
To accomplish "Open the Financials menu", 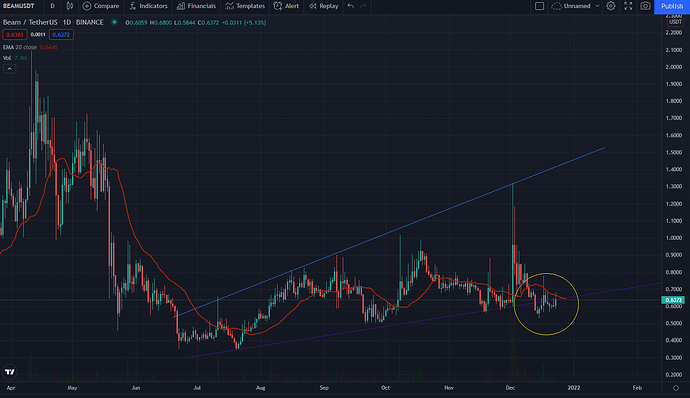I will coord(196,6).
